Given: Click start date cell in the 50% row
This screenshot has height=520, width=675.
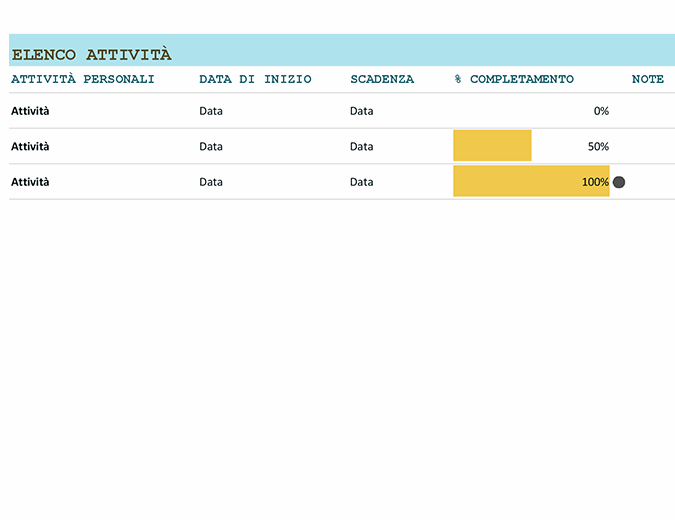Looking at the screenshot, I should point(211,146).
